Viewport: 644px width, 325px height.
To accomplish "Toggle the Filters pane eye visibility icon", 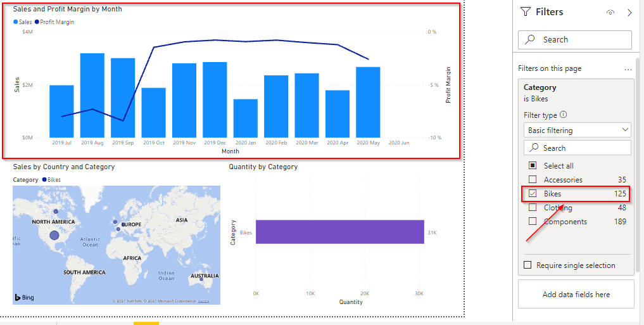I will click(610, 13).
